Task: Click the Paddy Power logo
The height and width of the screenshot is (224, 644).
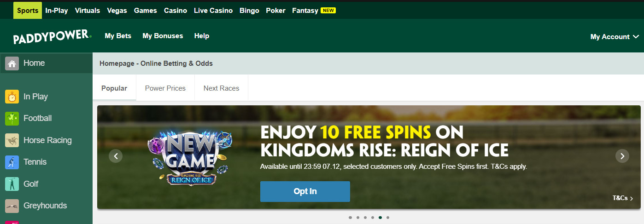Action: 53,37
